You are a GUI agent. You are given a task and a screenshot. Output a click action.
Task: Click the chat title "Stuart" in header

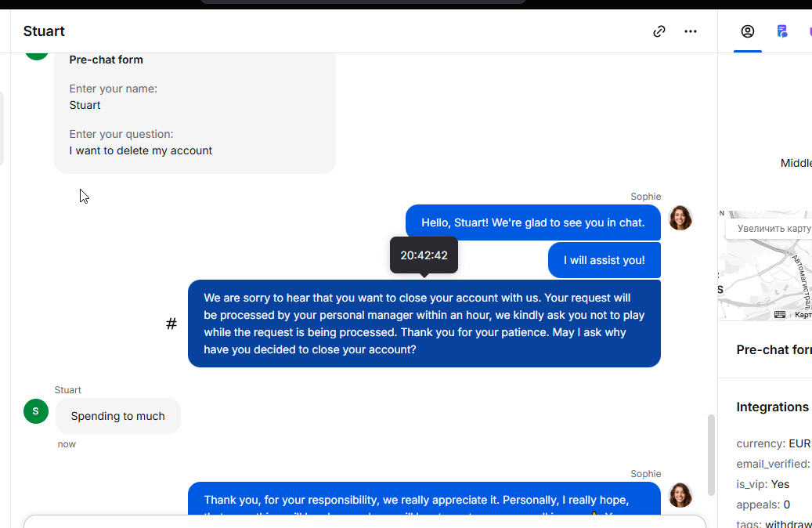click(44, 31)
